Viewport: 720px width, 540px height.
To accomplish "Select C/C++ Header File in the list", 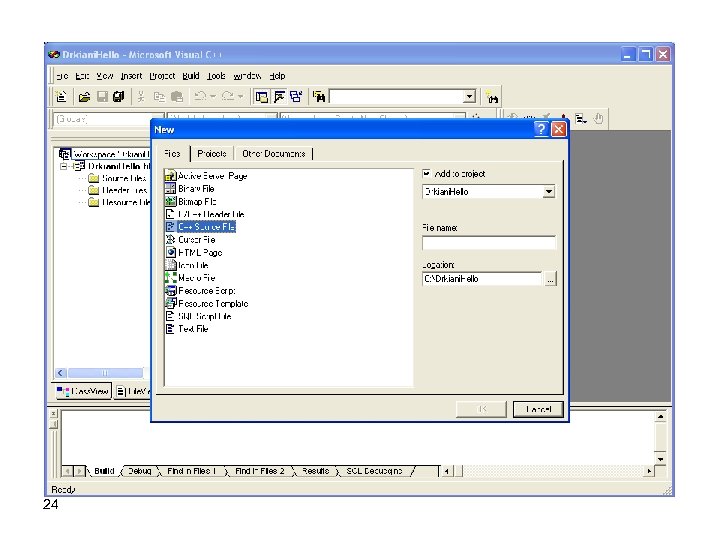I will tap(205, 214).
